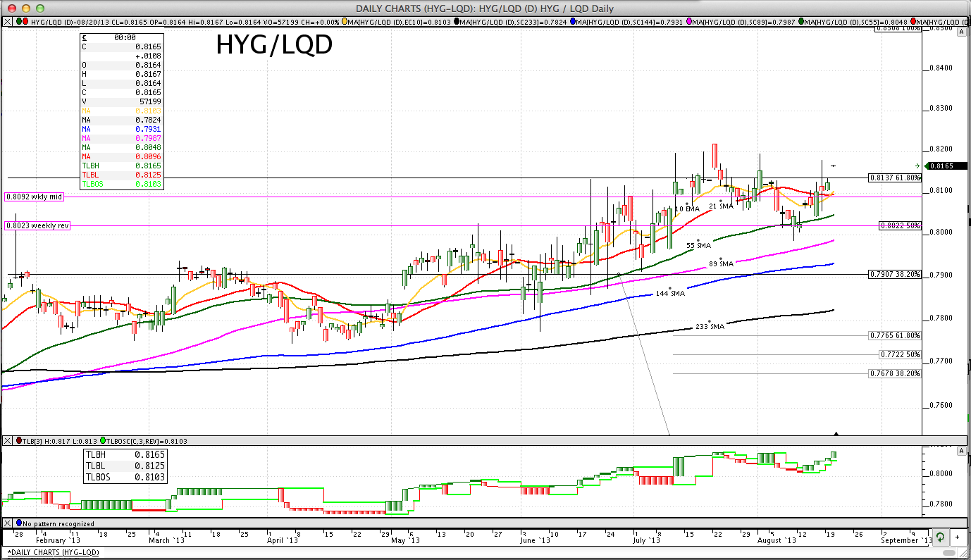Image resolution: width=971 pixels, height=560 pixels.
Task: Select the '0.7907 38.20%' Fibonacci label
Action: pyautogui.click(x=895, y=274)
